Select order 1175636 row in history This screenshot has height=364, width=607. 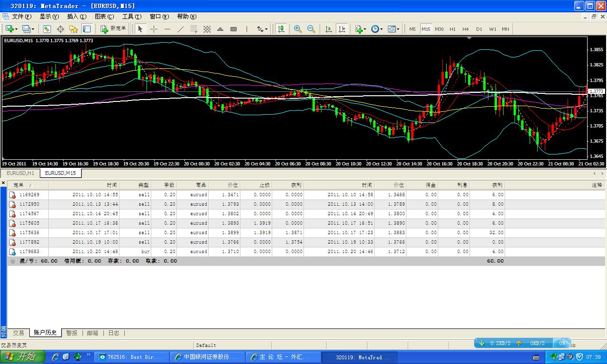point(29,233)
